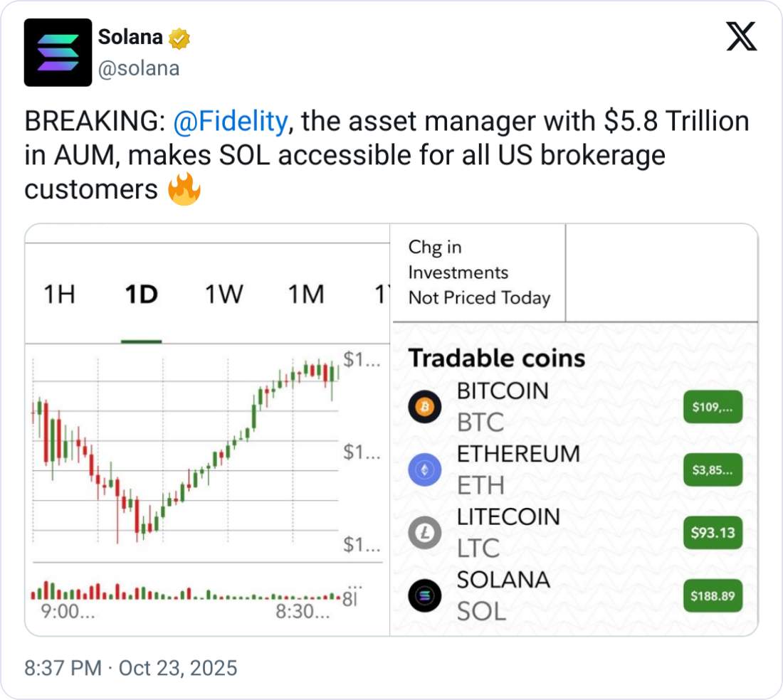Click the Litecoin coin icon

[425, 532]
